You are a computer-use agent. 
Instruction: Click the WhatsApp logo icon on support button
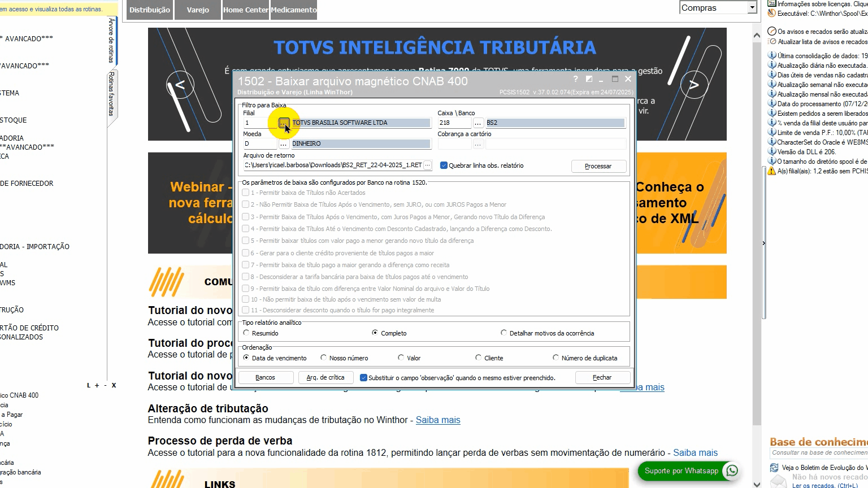[x=732, y=471]
